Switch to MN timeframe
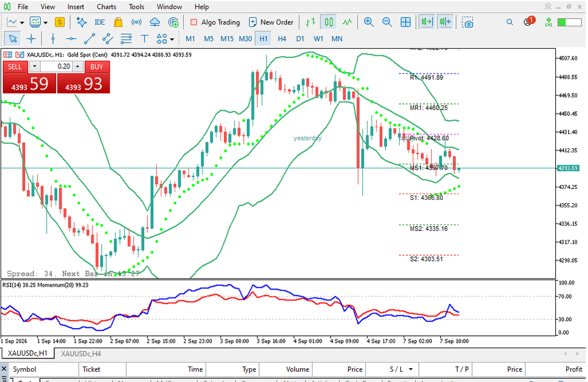The image size is (588, 382). click(x=336, y=38)
